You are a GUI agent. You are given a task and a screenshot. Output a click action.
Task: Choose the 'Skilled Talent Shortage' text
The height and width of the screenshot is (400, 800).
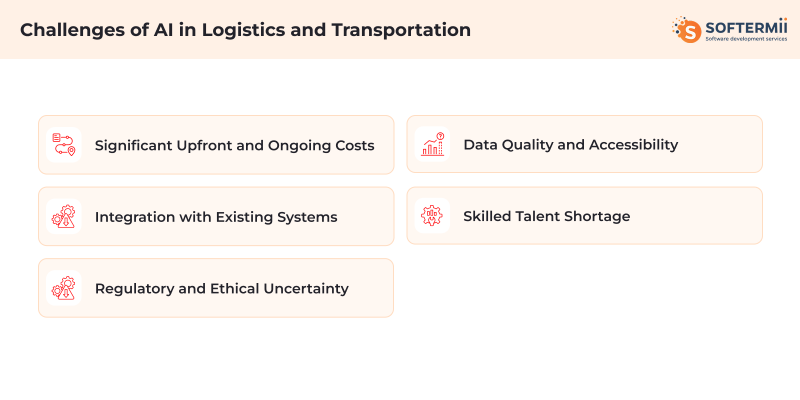pos(546,217)
